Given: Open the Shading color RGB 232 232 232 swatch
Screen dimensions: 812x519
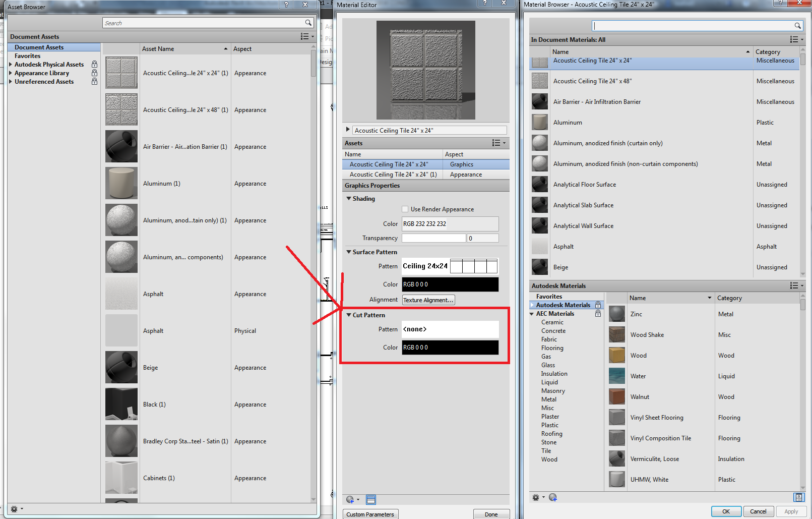Looking at the screenshot, I should (450, 224).
